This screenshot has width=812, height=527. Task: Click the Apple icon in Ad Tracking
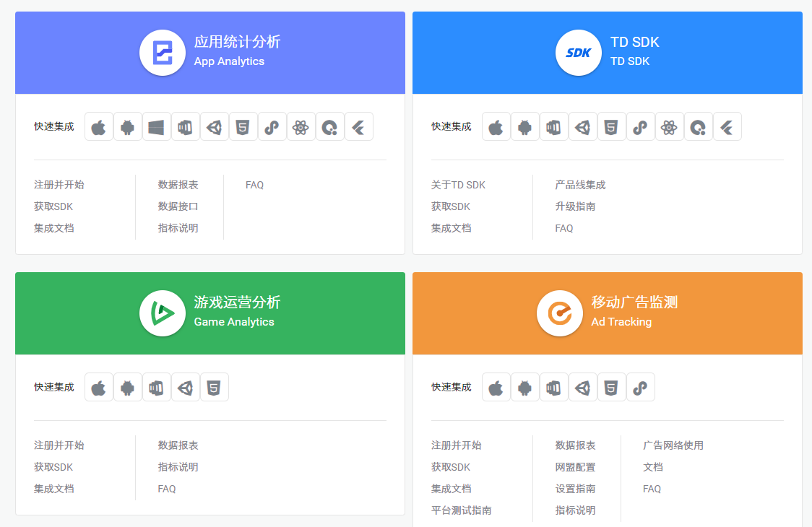tap(496, 388)
